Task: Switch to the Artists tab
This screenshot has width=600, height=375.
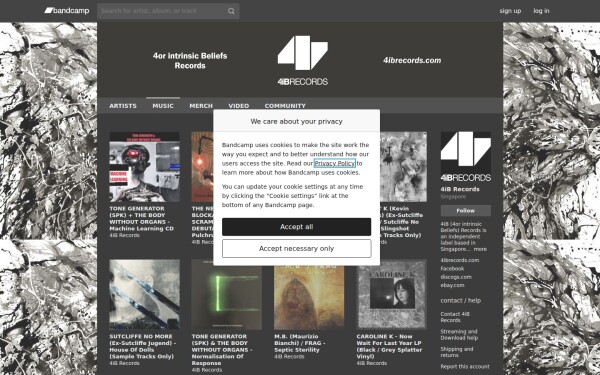Action: 123,106
